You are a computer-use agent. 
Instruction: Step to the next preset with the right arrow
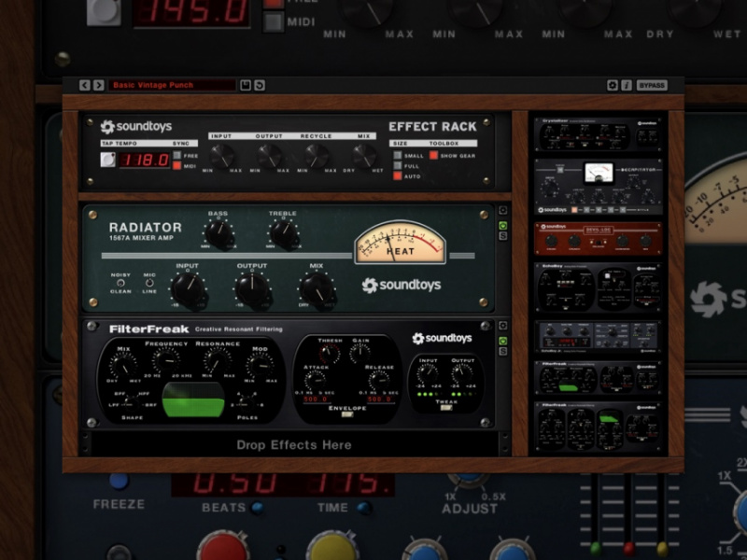[x=99, y=84]
